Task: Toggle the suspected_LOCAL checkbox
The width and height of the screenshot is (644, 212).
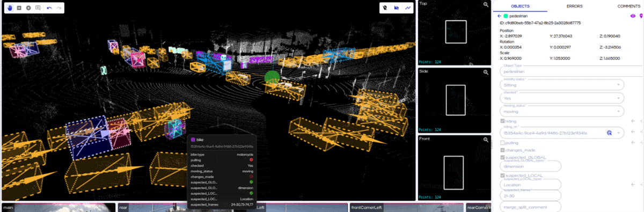Action: pos(502,176)
